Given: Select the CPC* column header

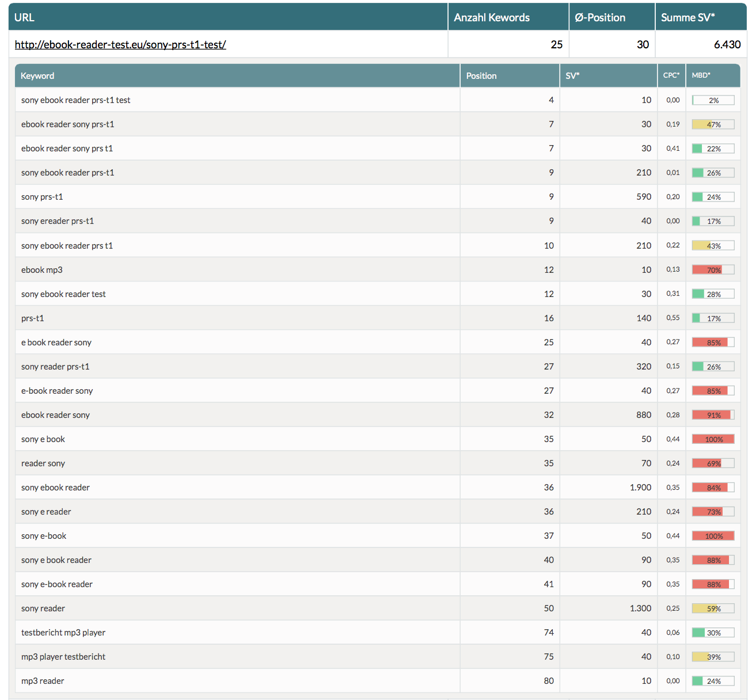Looking at the screenshot, I should [x=671, y=75].
